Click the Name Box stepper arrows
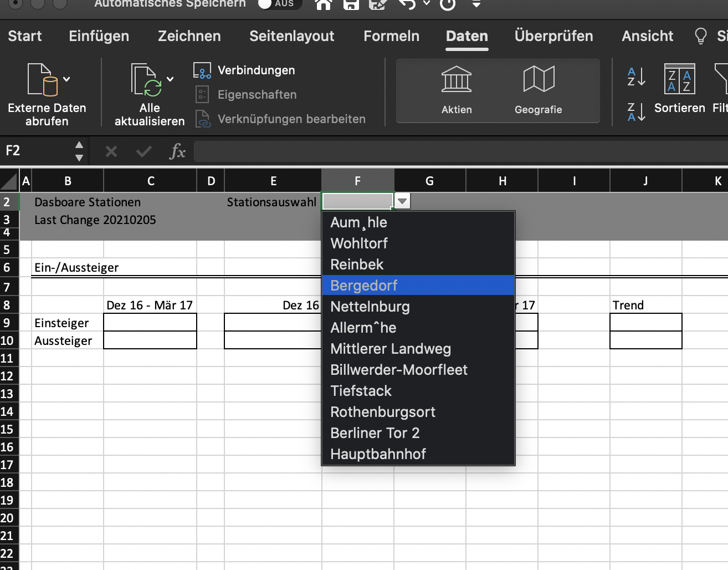 click(79, 151)
